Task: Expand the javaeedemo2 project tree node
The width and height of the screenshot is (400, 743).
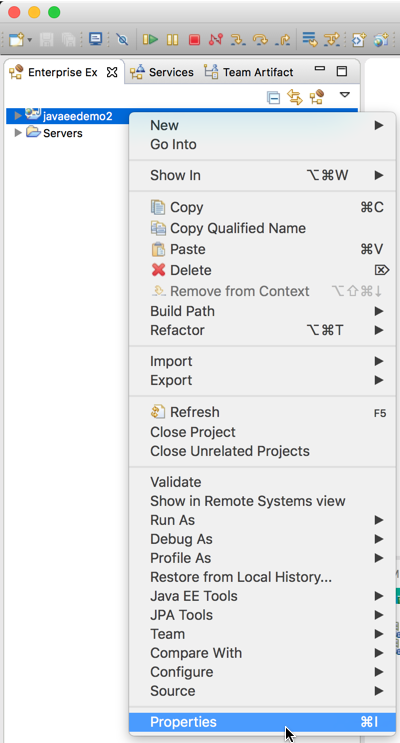Action: tap(18, 116)
